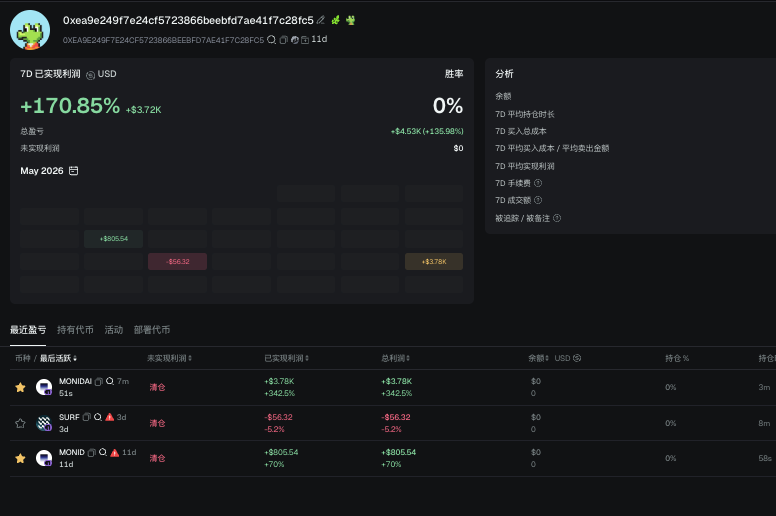Click the red warning triangle on MONID

pos(115,452)
